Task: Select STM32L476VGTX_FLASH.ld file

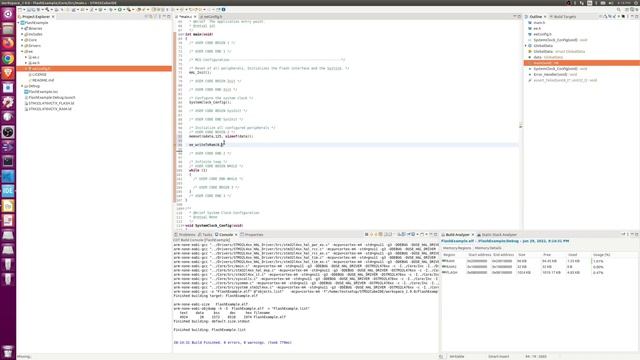Action: [x=51, y=103]
